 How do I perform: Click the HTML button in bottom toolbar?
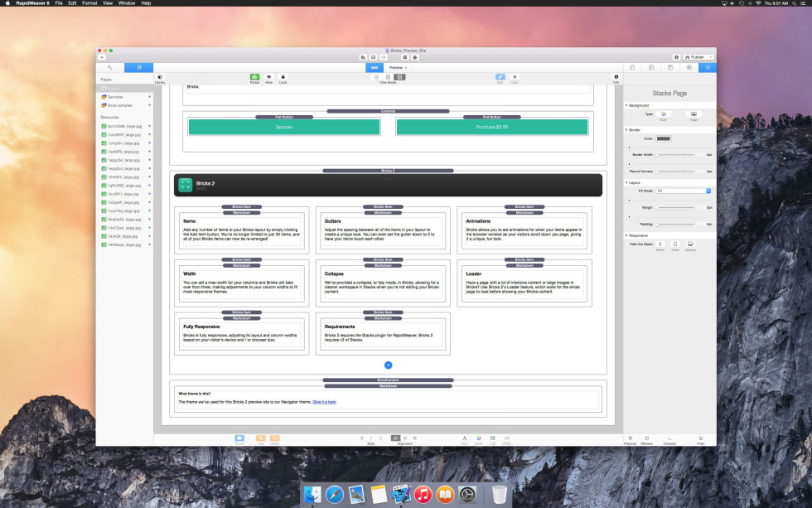point(507,438)
